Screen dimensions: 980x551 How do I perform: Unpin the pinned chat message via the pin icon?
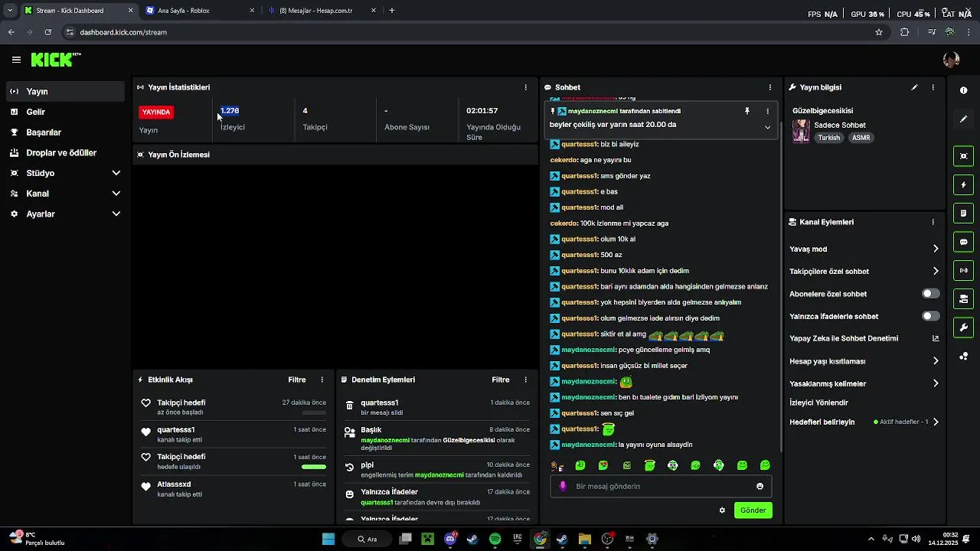click(x=747, y=111)
